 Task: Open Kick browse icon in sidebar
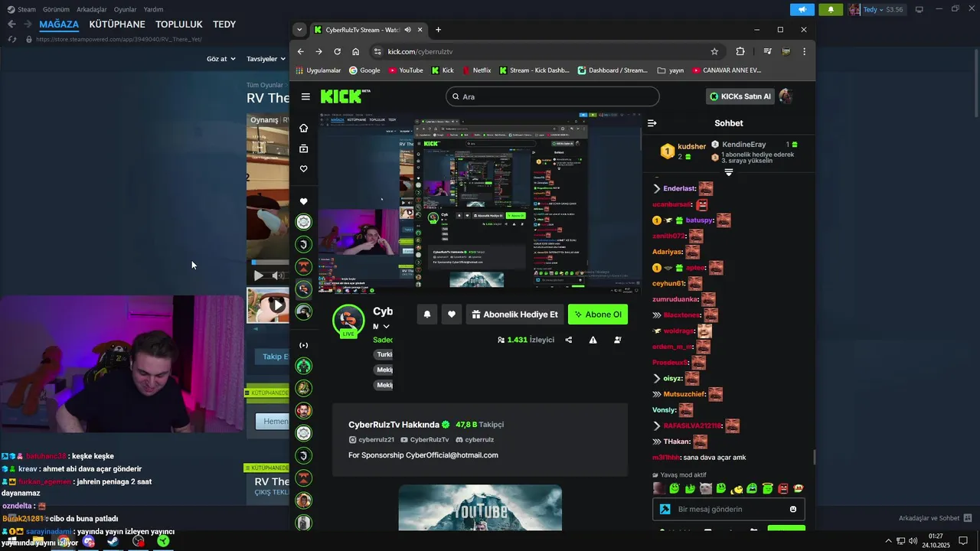[x=304, y=148]
